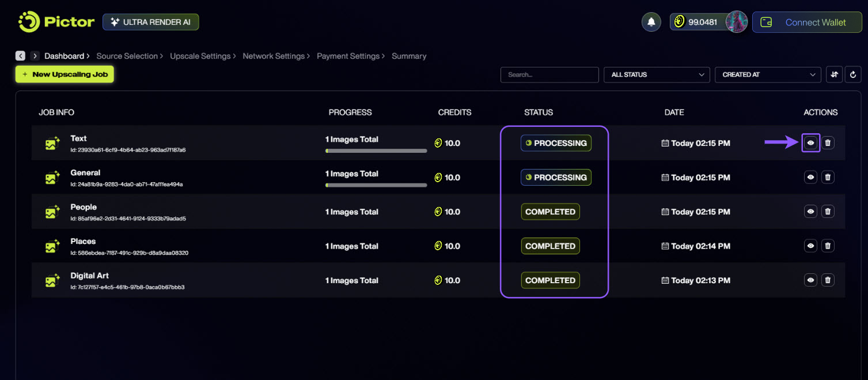Click the refresh jobs list icon
Screen dimensions: 868x380
[x=853, y=74]
